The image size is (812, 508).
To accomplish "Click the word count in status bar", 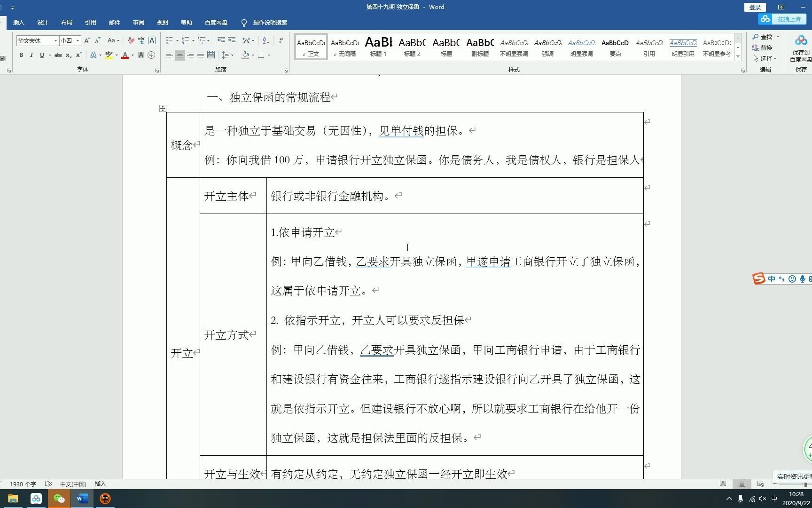I will (x=23, y=484).
